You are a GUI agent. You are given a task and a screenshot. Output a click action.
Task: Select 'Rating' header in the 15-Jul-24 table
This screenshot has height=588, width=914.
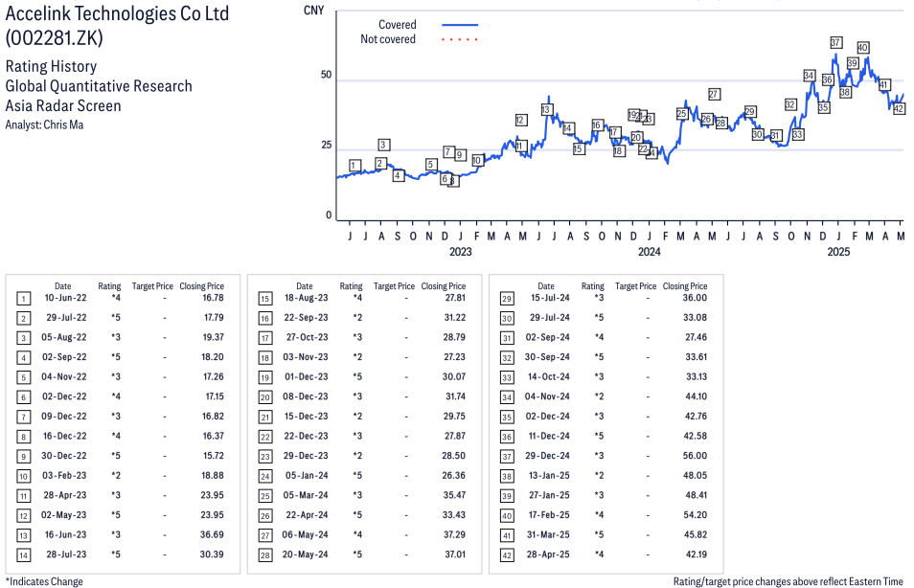point(592,286)
